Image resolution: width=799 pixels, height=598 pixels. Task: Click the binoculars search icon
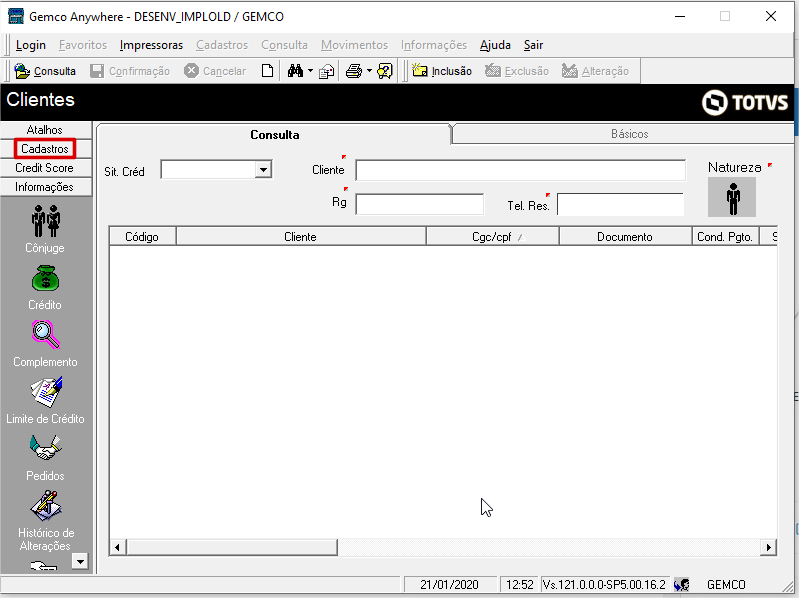[x=295, y=71]
